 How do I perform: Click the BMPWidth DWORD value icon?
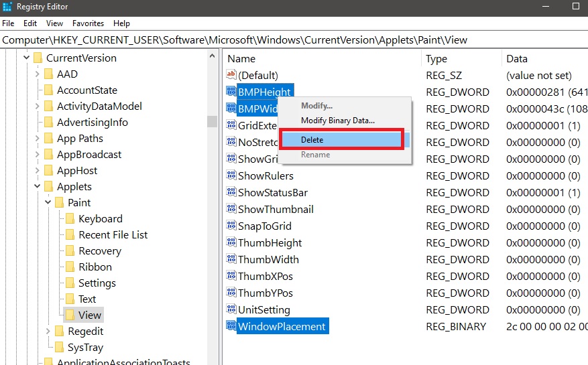(231, 108)
